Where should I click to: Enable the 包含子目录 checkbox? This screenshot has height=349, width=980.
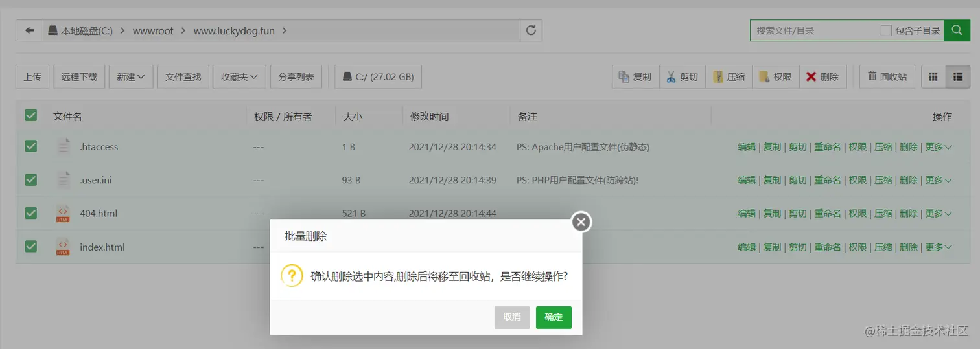click(886, 30)
